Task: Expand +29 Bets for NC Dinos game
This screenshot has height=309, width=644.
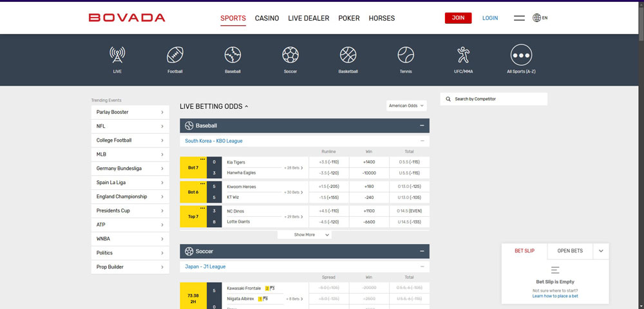Action: [x=294, y=217]
